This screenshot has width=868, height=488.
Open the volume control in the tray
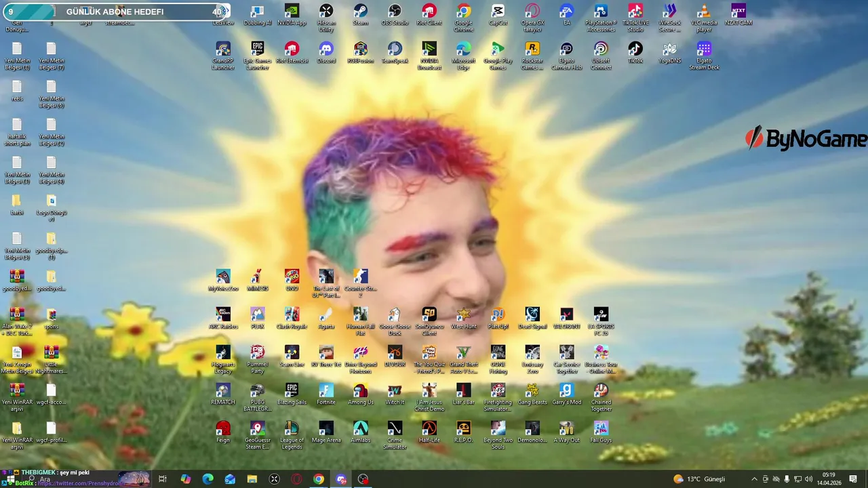click(809, 479)
